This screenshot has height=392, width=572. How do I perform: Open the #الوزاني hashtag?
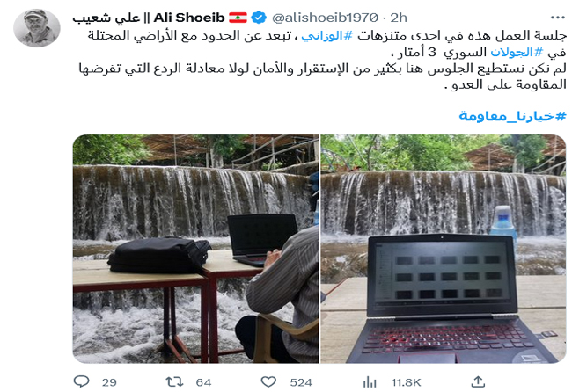pyautogui.click(x=326, y=36)
